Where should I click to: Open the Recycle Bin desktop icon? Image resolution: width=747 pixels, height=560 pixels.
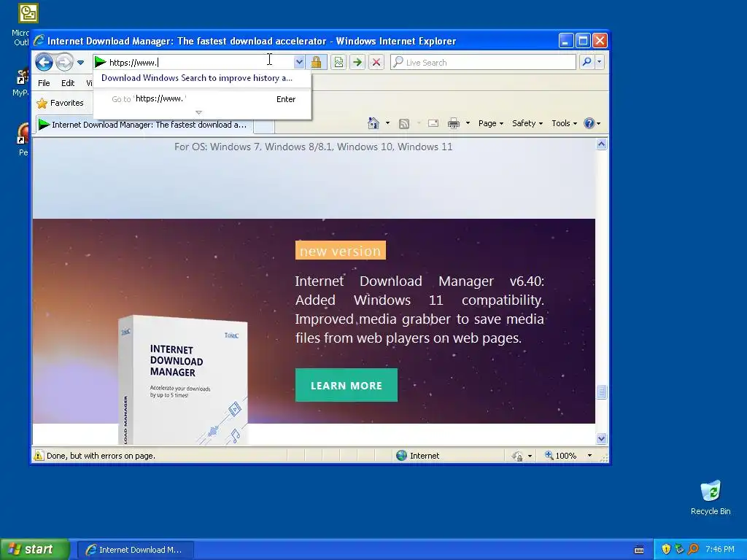(711, 497)
